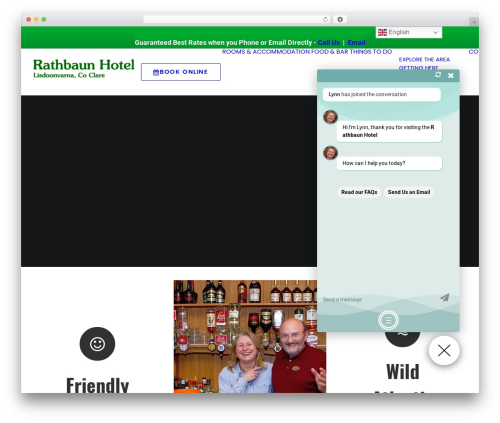500x423 pixels.
Task: Click Lynn's avatar beside 'How can I help'
Action: point(330,153)
